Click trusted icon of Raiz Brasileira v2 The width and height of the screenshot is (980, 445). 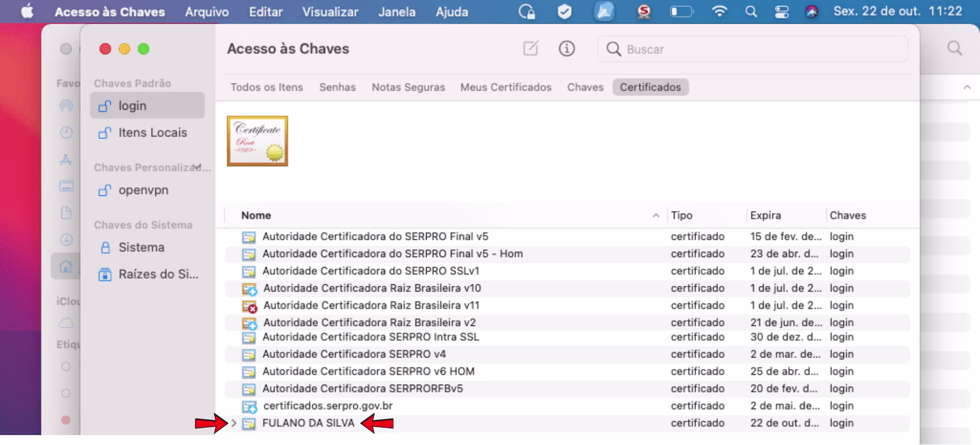[x=249, y=323]
